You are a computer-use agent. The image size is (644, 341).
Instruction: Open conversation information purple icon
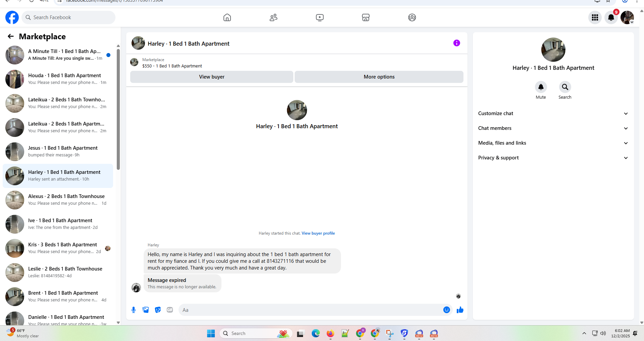(x=457, y=43)
